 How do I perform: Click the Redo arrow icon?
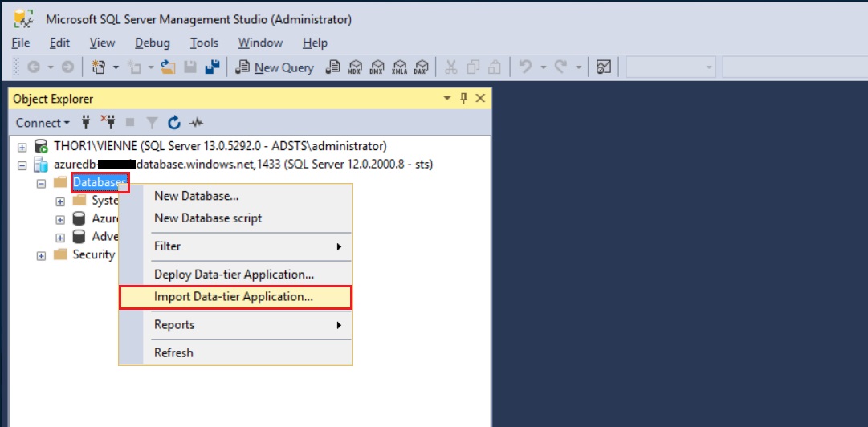pyautogui.click(x=560, y=67)
